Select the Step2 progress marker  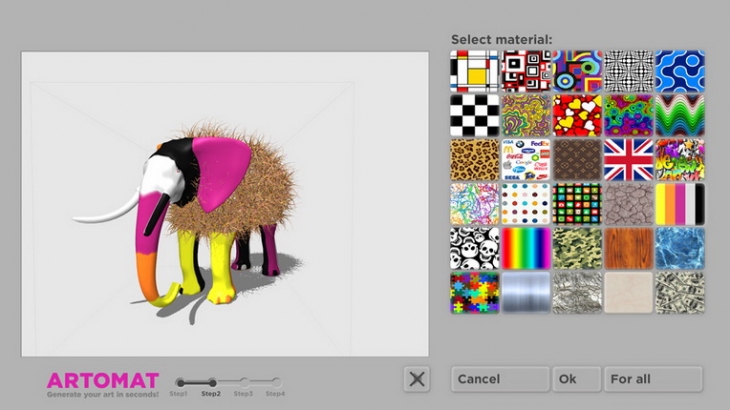212,383
